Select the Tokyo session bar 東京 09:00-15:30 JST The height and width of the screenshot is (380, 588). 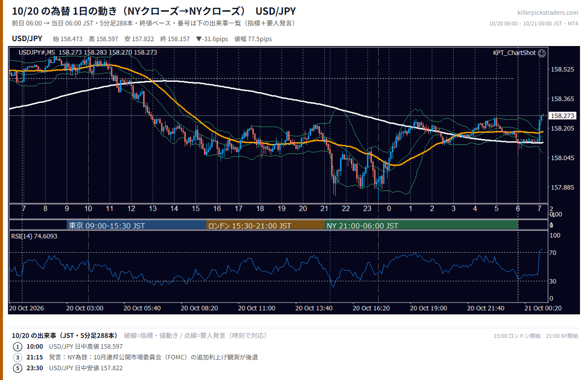pos(137,226)
